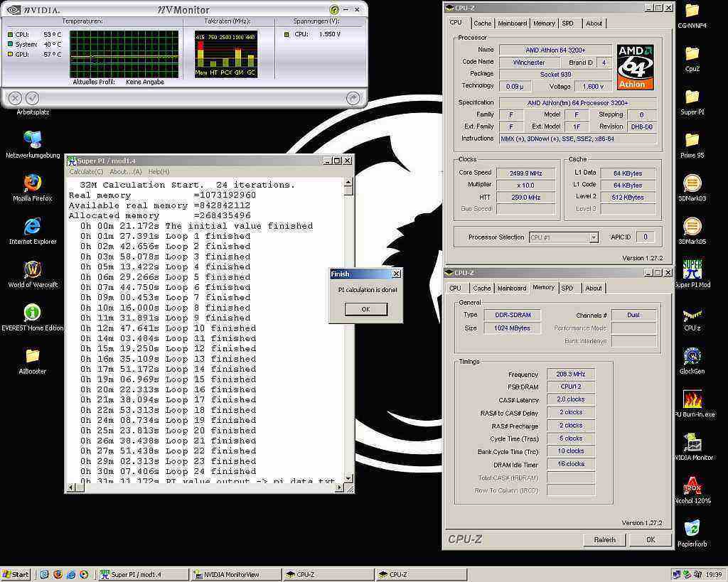
Task: Switch to SPD tab in lower CPU-Z
Action: [x=567, y=289]
